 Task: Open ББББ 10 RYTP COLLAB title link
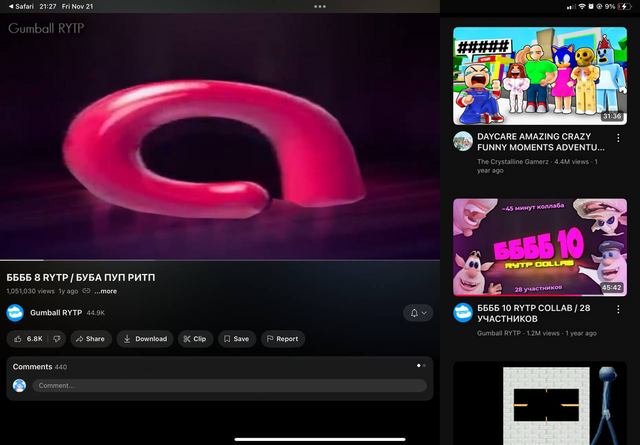533,313
